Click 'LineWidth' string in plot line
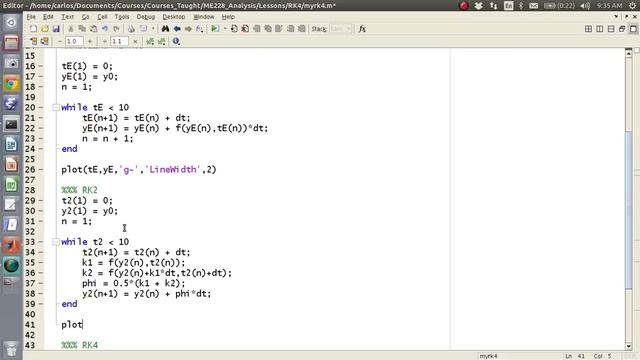The height and width of the screenshot is (360, 640). (173, 169)
